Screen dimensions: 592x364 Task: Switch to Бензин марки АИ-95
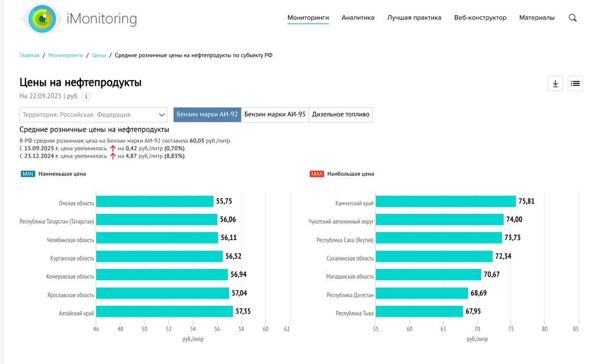coord(275,114)
